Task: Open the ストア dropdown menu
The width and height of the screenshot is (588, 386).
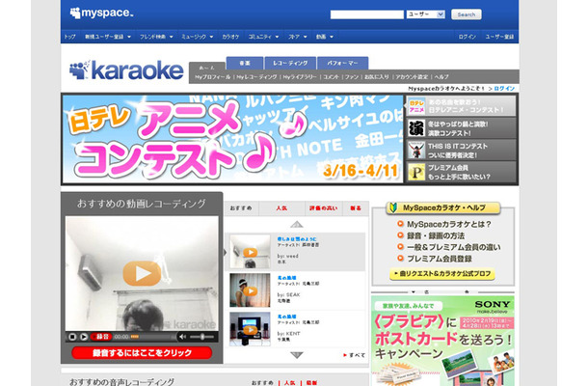Action: coord(298,37)
